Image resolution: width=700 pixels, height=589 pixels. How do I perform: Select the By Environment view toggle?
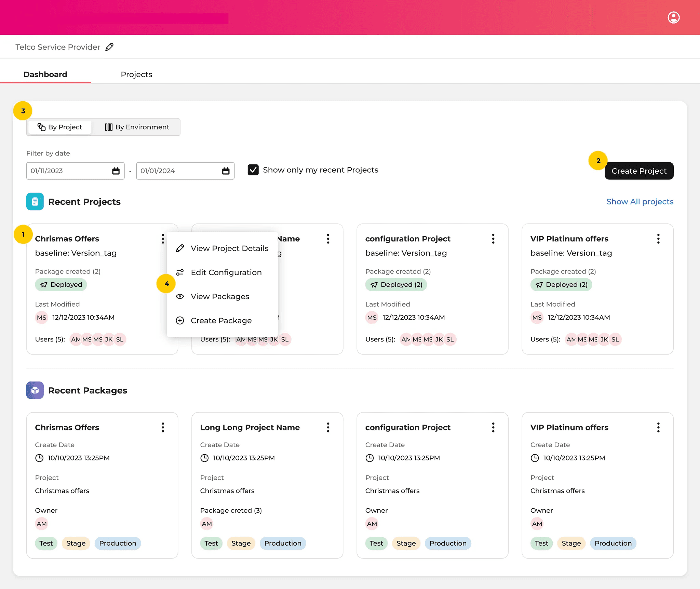137,127
